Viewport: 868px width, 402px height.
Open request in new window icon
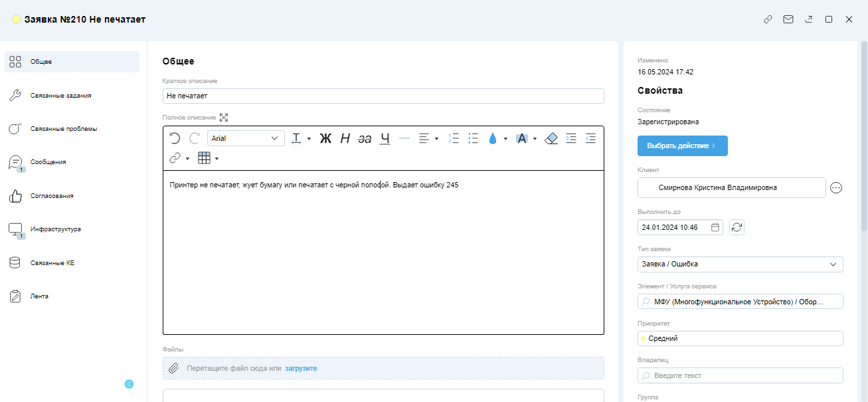click(808, 19)
